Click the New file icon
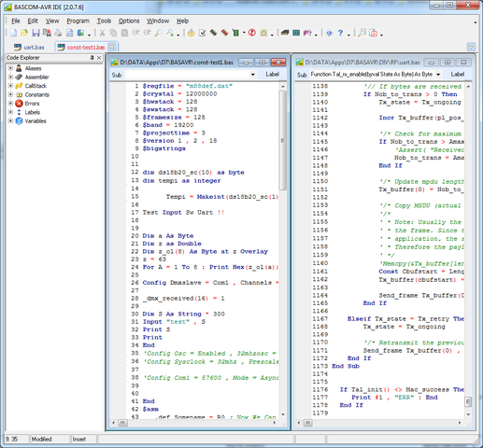The image size is (483, 448). pos(13,33)
